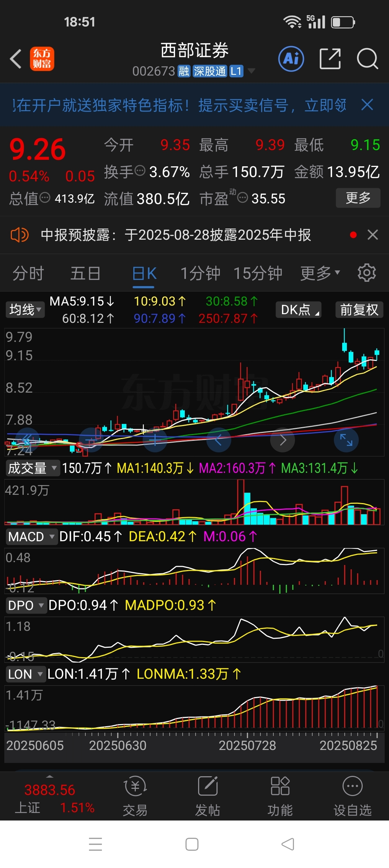Open the AI assistant icon

pos(291,59)
